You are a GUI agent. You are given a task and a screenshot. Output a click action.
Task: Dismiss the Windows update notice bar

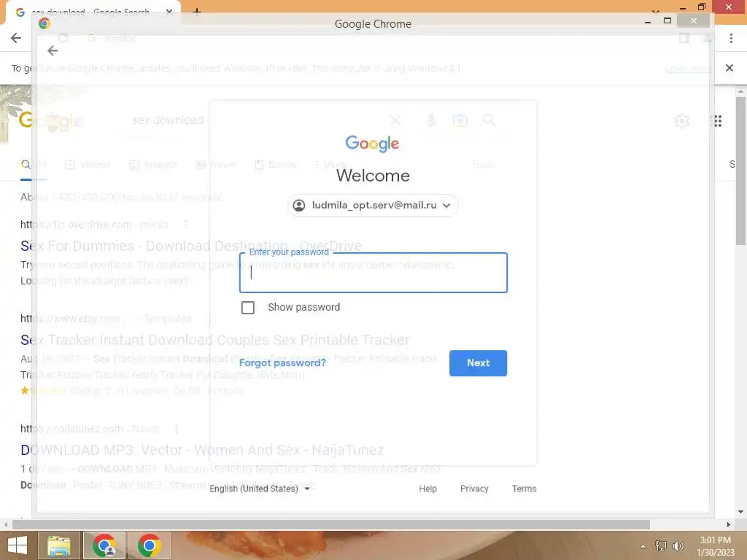(x=729, y=68)
